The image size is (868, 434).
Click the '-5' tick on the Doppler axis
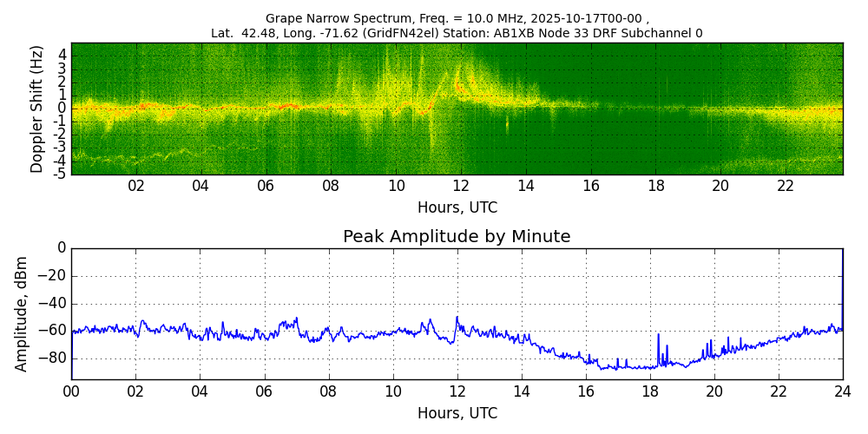click(x=61, y=174)
